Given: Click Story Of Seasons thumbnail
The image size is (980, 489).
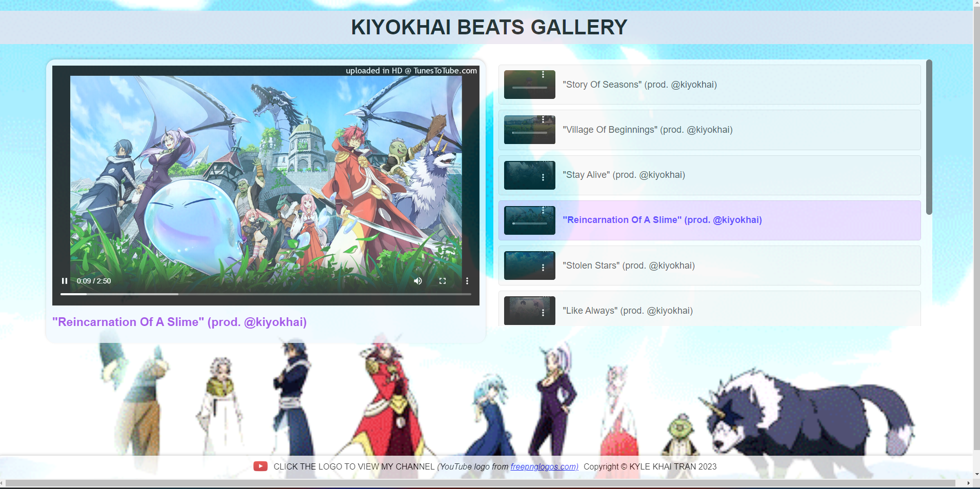Looking at the screenshot, I should pos(530,85).
